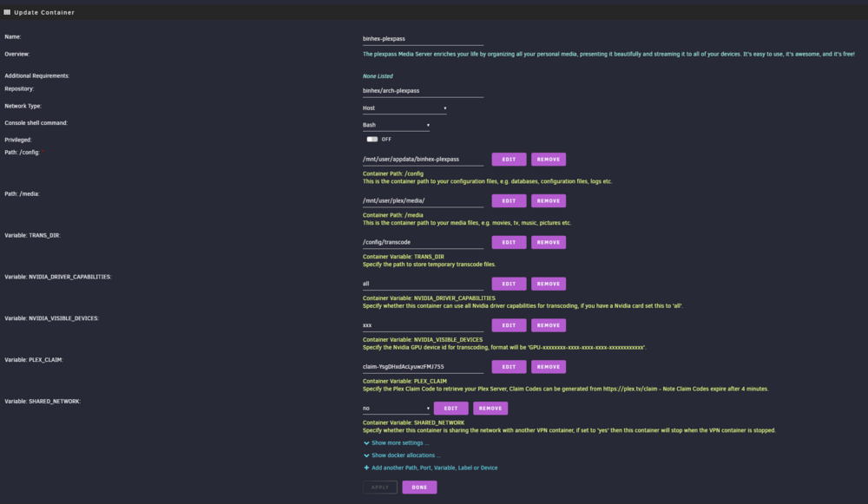Expand Show more settings
Screen dimensions: 868x504
399,442
